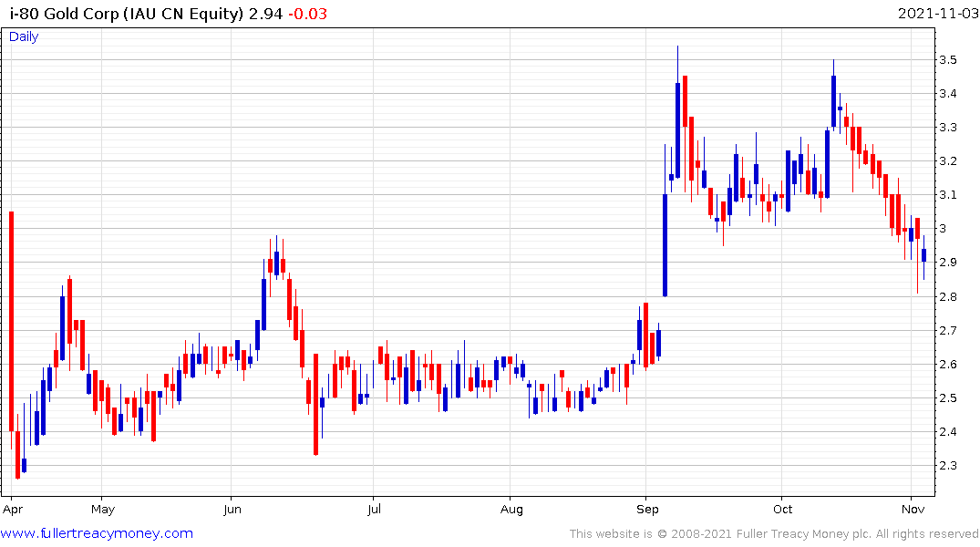Click the red price change -0.03
Viewport: 980px width, 547px height.
[307, 14]
